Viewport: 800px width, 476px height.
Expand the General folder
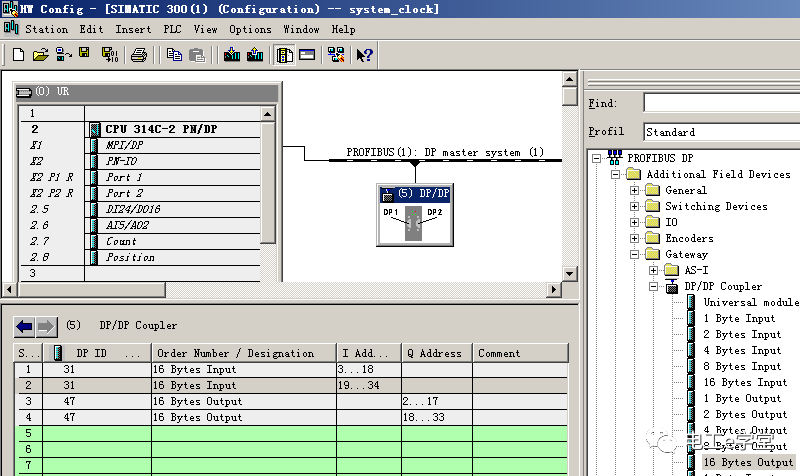pyautogui.click(x=634, y=190)
